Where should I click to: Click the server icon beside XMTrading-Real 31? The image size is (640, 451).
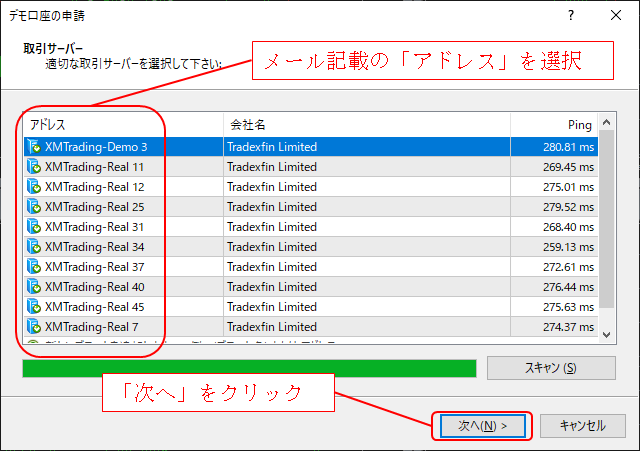pyautogui.click(x=33, y=227)
